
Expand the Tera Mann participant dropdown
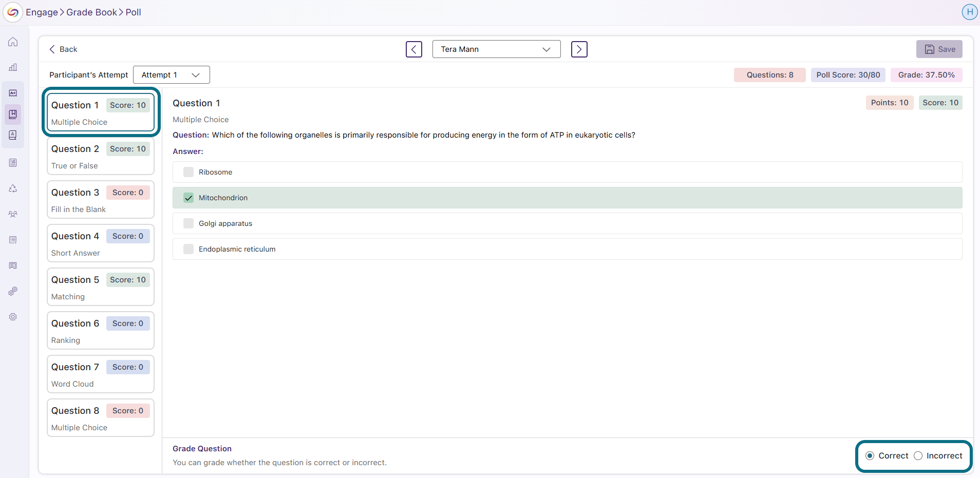497,49
